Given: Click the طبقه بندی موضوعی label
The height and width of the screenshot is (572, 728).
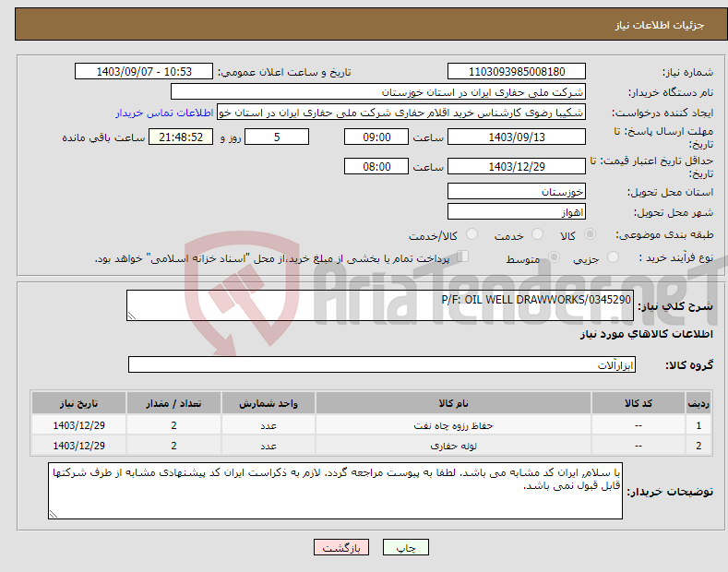Looking at the screenshot, I should (664, 235).
